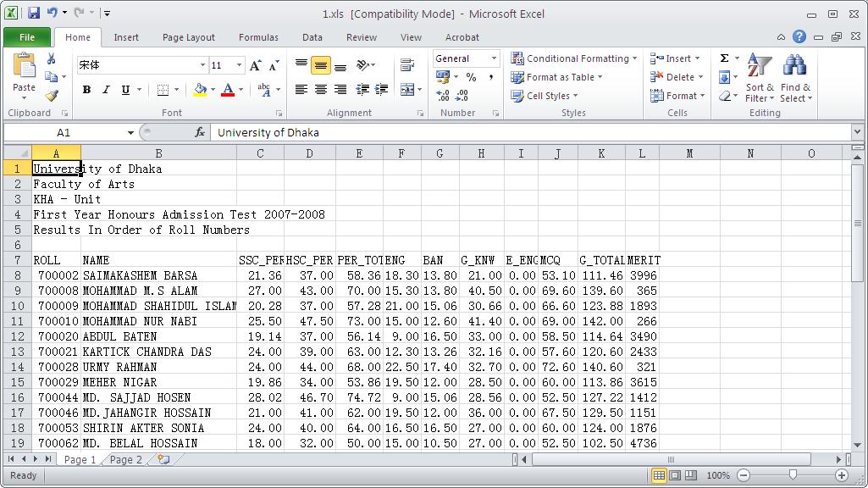The height and width of the screenshot is (488, 868).
Task: Apply the Percent Style icon
Action: pos(469,77)
